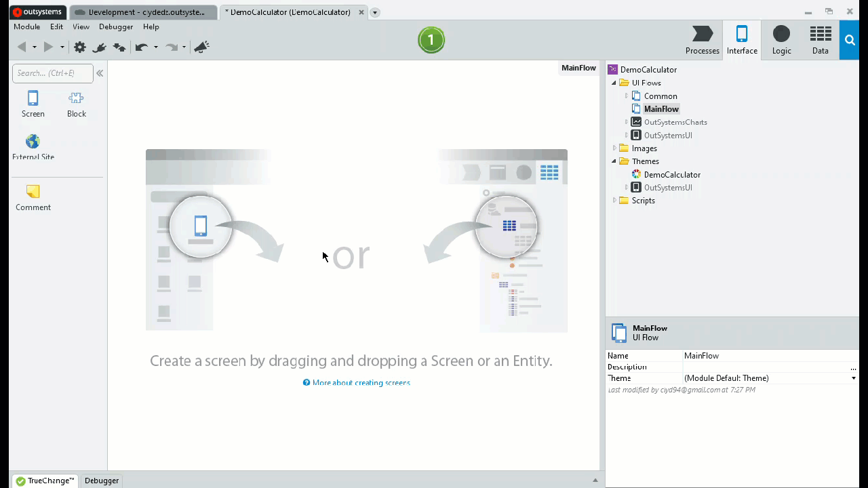
Task: Collapse the toolbox panel with double chevron
Action: click(100, 73)
